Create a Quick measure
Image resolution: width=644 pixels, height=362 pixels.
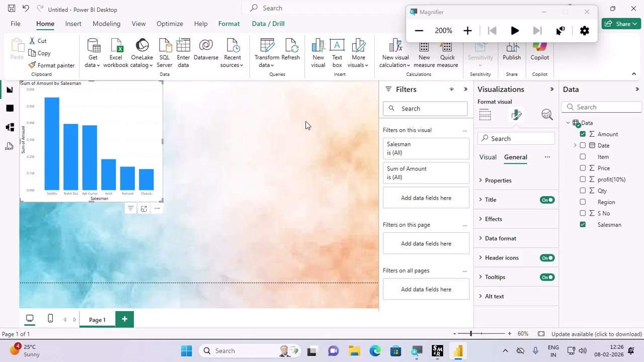tap(447, 53)
